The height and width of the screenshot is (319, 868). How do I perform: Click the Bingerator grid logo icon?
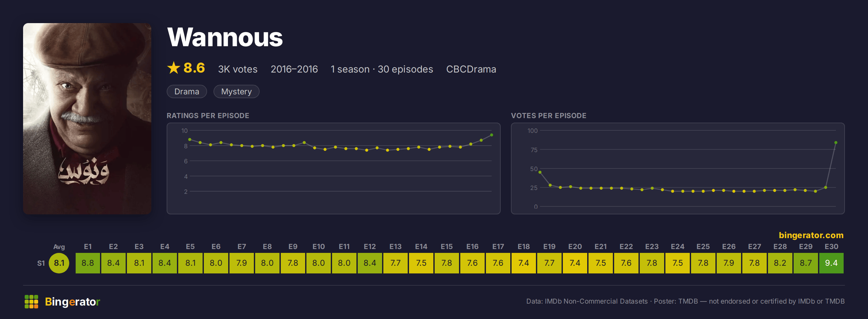31,301
